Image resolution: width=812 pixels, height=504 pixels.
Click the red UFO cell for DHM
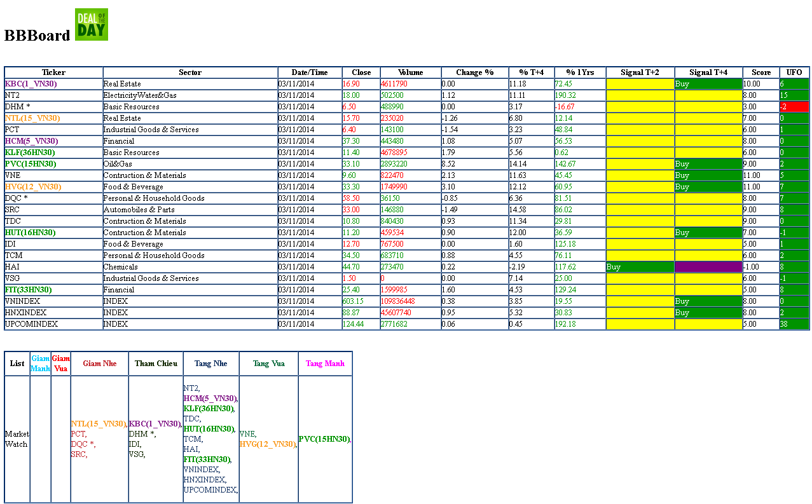coord(794,107)
